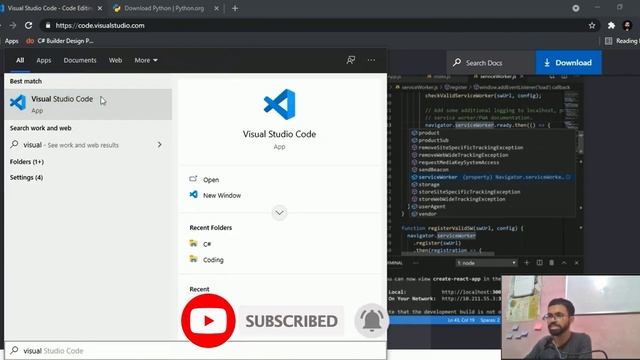Click the webcam overlay thumbnail
640x360 pixels.
pyautogui.click(x=571, y=318)
